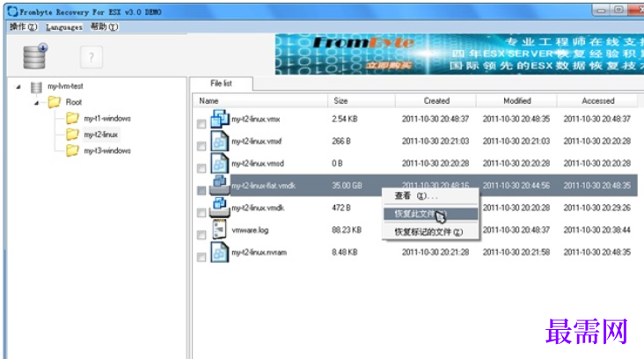Screen dimensions: 644x359
Task: Click Accessed date 2011-10-30 20:38:44 of vmware.log
Action: (x=596, y=230)
